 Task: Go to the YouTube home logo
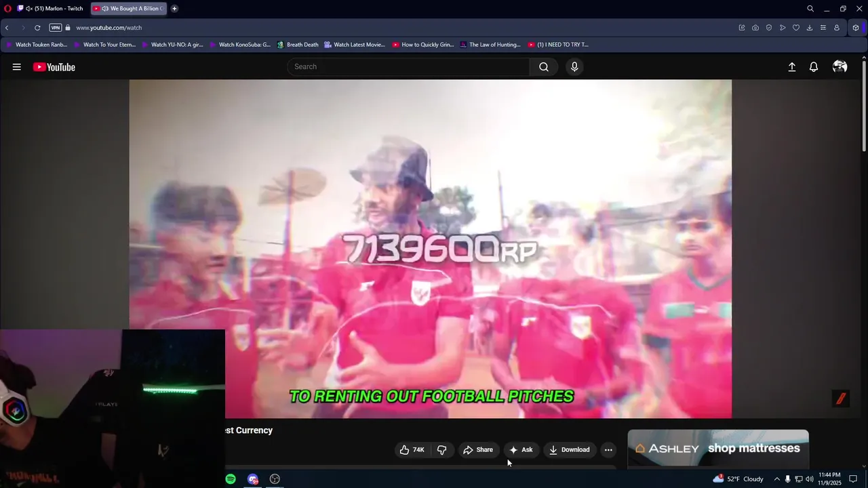point(54,67)
